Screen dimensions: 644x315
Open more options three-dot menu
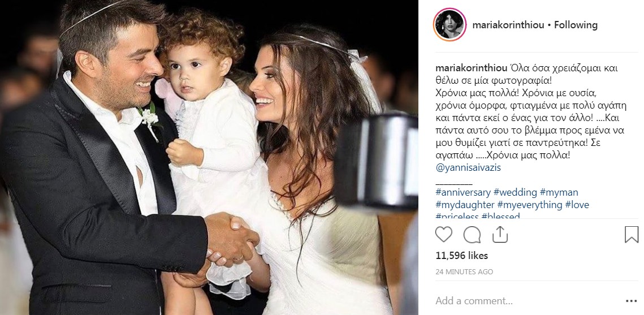631,301
